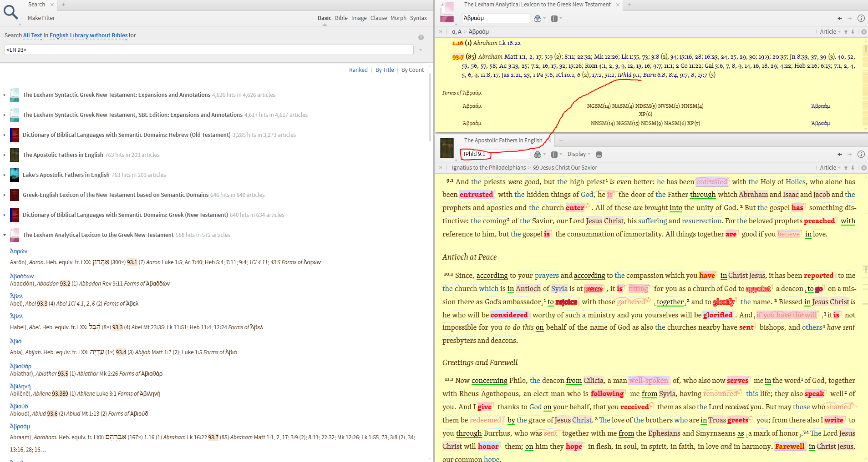Screen dimensions: 868x462
Task: Go forward in Lexham Lexicon history
Action: point(849,19)
